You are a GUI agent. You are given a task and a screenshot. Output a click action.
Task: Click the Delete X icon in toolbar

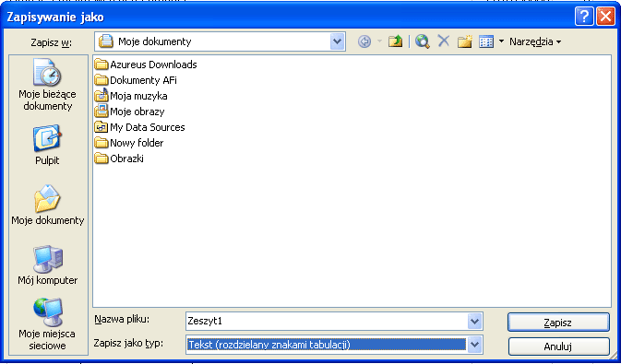tap(444, 41)
